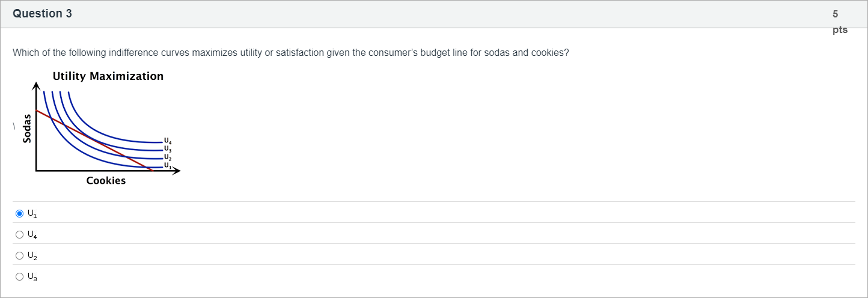This screenshot has width=868, height=298.
Task: Select the U1 answer radio button
Action: tap(20, 213)
